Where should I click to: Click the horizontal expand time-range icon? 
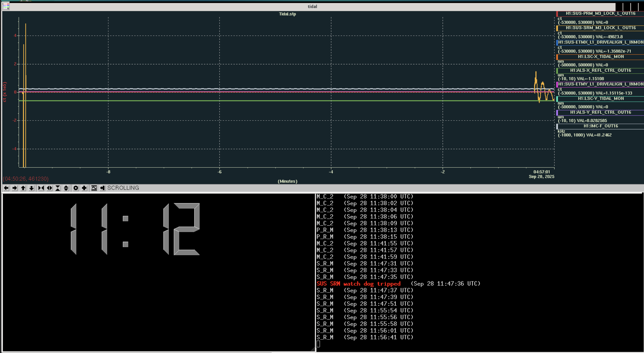pos(50,188)
